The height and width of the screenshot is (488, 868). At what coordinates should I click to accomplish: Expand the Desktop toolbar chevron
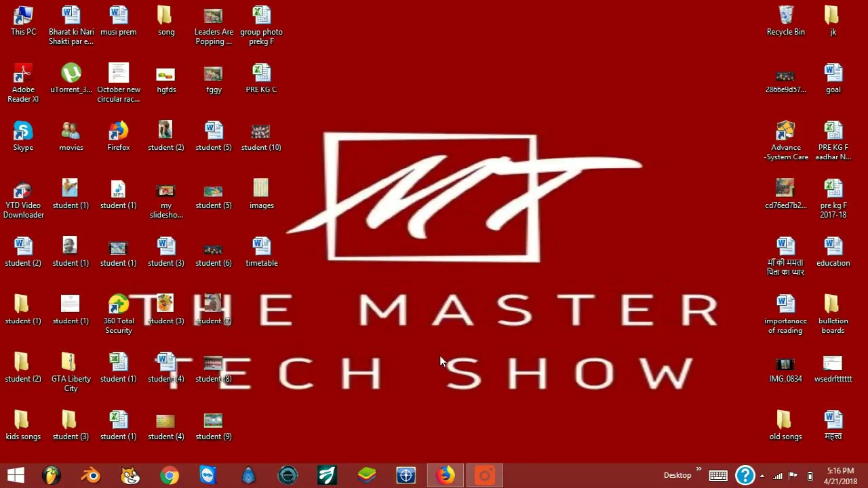click(x=698, y=469)
